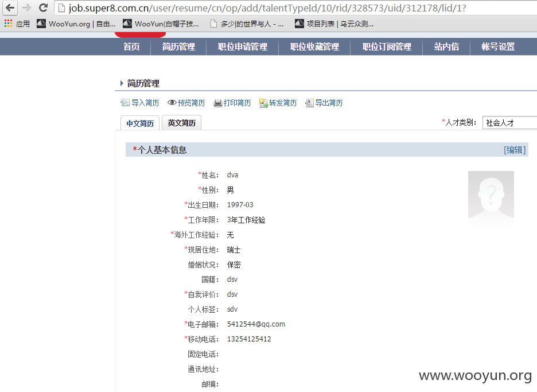Image resolution: width=537 pixels, height=392 pixels.
Task: Open 帐号设置 navigation item
Action: 498,46
